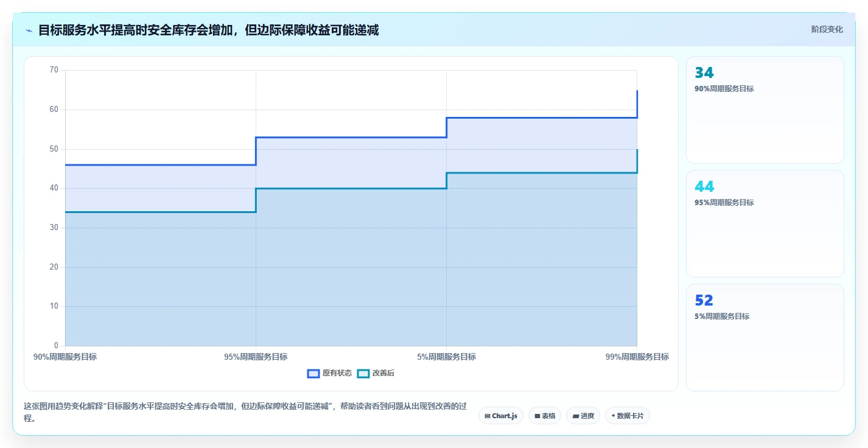Click the y-axis value 40
This screenshot has height=448, width=868.
pyautogui.click(x=54, y=188)
